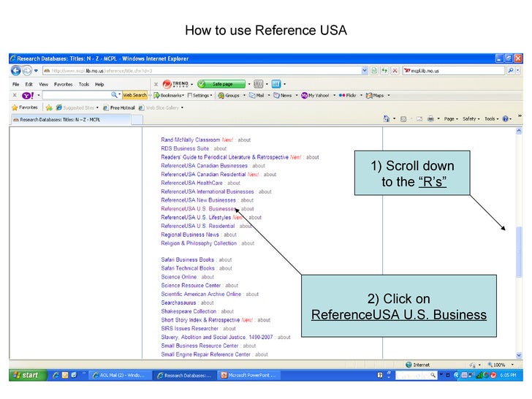532x399 pixels.
Task: Click the blue Help question-mark icon
Action: pyautogui.click(x=505, y=118)
